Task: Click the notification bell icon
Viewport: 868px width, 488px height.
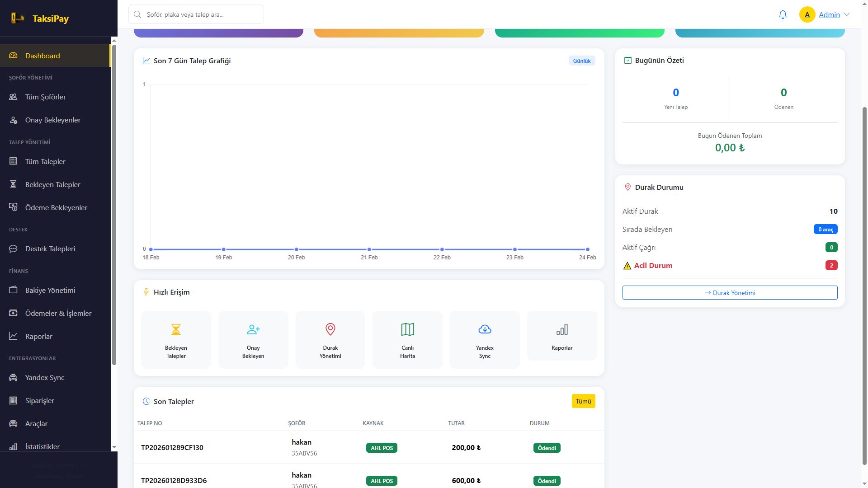Action: coord(783,14)
